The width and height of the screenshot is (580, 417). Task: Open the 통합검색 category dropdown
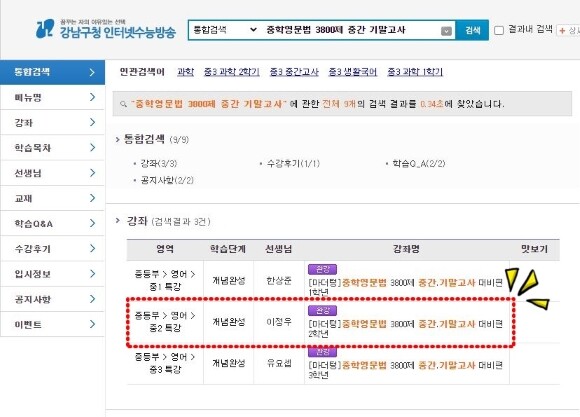pyautogui.click(x=225, y=30)
